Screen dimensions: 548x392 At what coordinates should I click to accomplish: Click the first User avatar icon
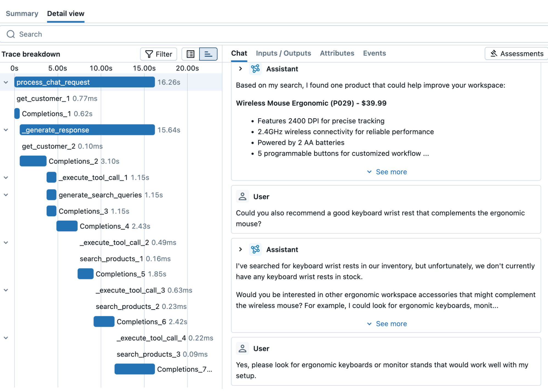point(242,197)
